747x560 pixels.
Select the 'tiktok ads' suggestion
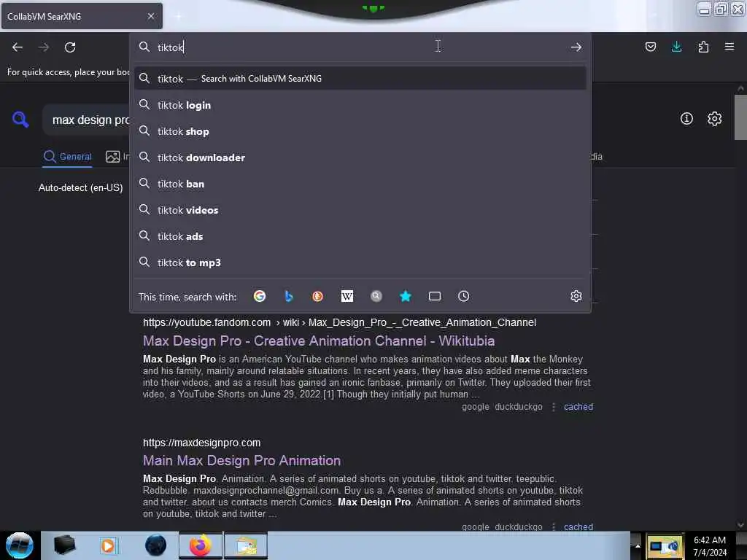360,236
